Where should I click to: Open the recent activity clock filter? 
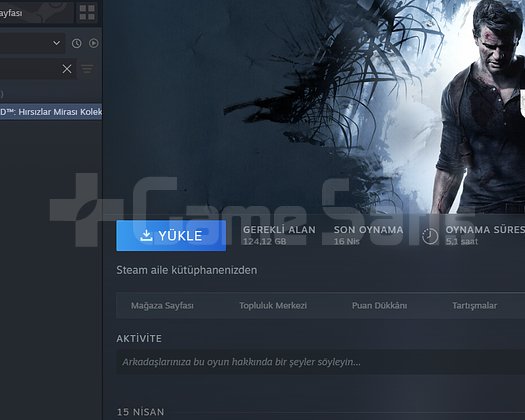click(x=77, y=43)
